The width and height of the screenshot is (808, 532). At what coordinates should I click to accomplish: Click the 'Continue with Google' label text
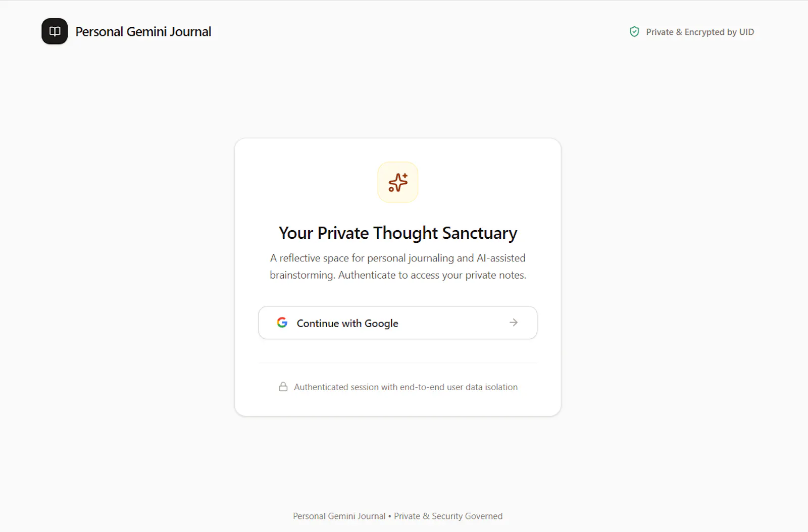[x=347, y=323]
